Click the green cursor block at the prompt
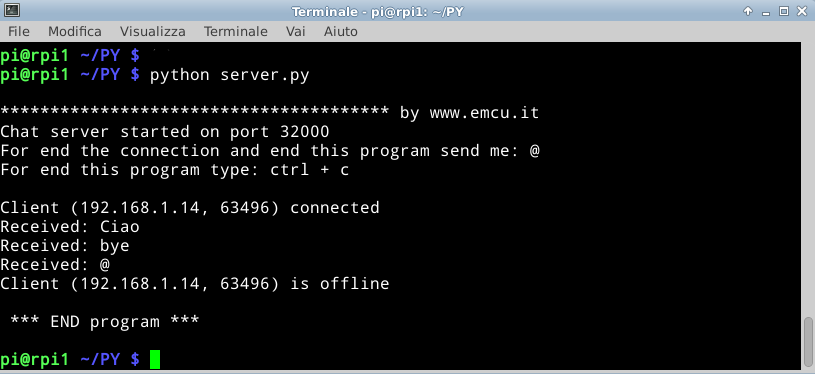The width and height of the screenshot is (815, 374). coord(155,359)
